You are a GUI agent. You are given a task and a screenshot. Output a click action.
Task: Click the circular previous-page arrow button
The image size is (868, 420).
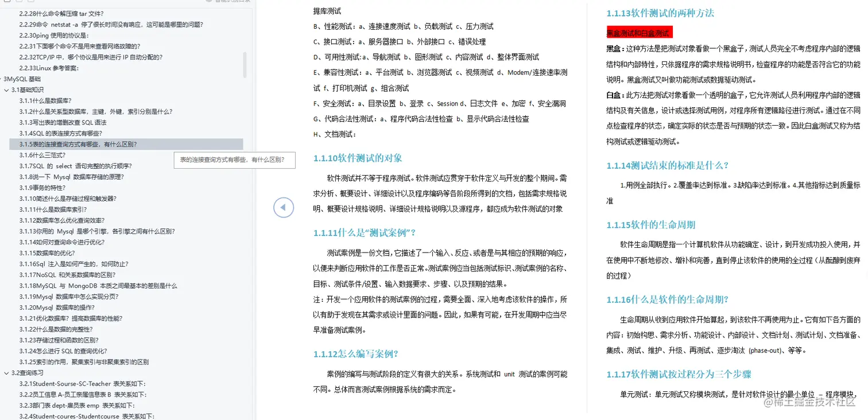pyautogui.click(x=284, y=208)
